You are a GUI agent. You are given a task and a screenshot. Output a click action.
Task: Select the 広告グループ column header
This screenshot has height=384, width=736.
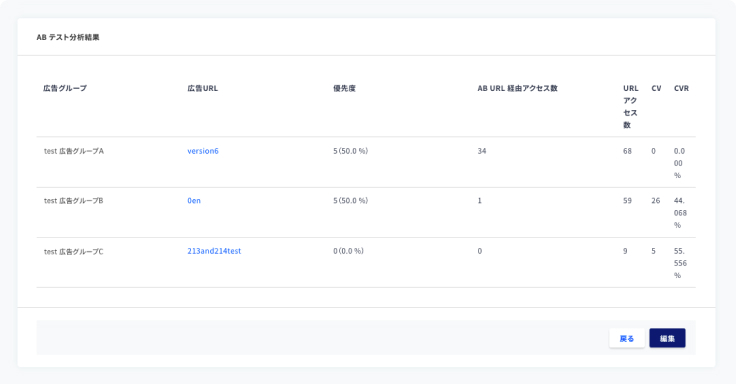point(65,88)
